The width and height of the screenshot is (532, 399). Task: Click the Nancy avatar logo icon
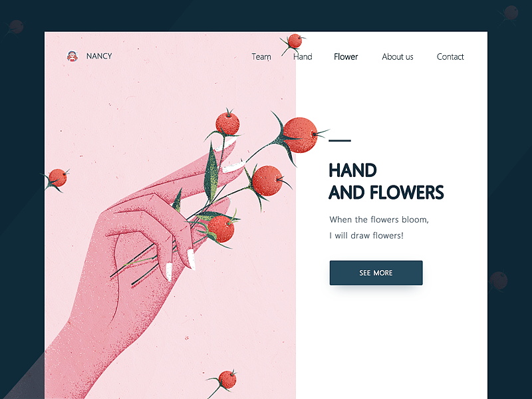coord(72,56)
